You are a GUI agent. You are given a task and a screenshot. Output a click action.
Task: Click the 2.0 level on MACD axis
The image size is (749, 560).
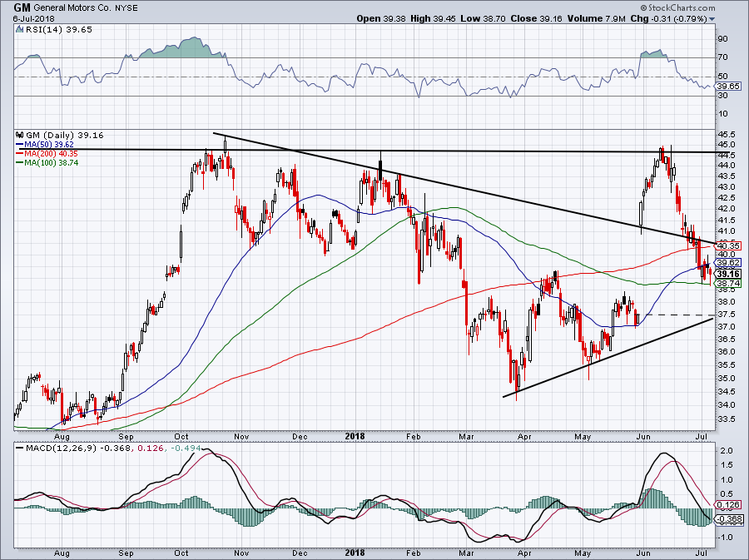[727, 451]
